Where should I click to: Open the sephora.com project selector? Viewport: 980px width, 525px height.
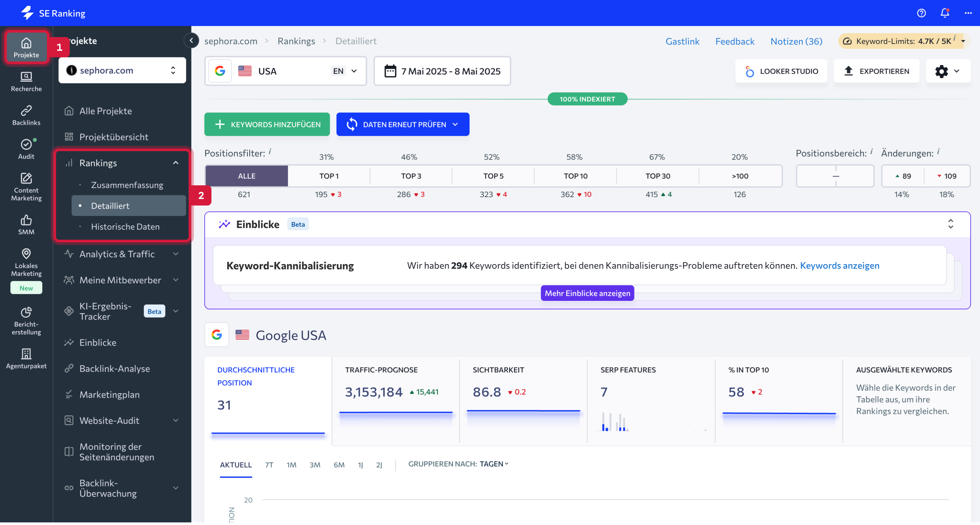coord(122,70)
